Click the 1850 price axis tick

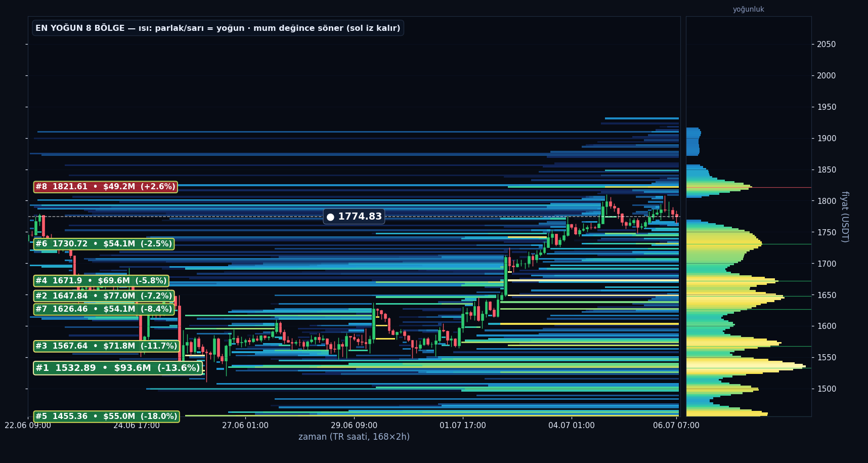[827, 170]
